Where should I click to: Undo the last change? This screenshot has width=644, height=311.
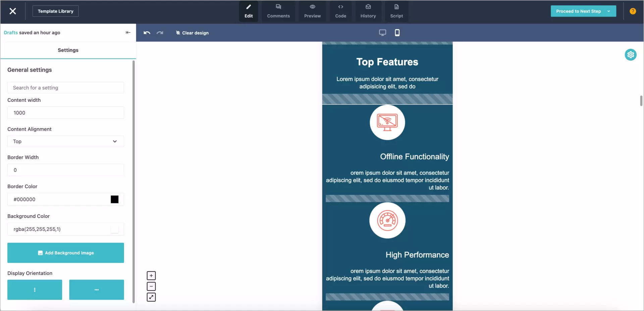click(x=147, y=33)
